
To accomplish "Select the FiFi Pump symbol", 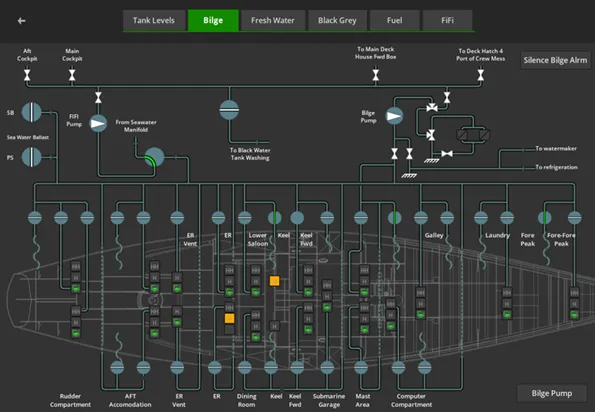I will tap(98, 123).
